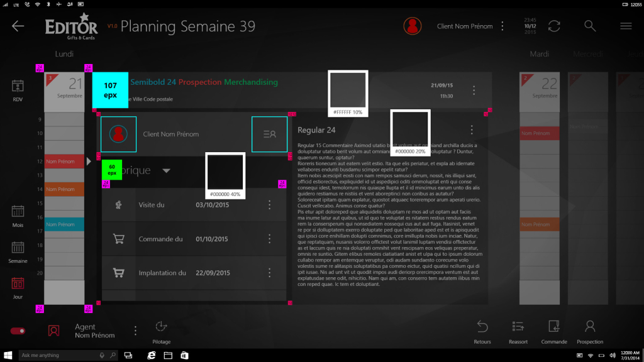Click the #000000 40% color swatch
This screenshot has height=362, width=644.
click(x=225, y=172)
